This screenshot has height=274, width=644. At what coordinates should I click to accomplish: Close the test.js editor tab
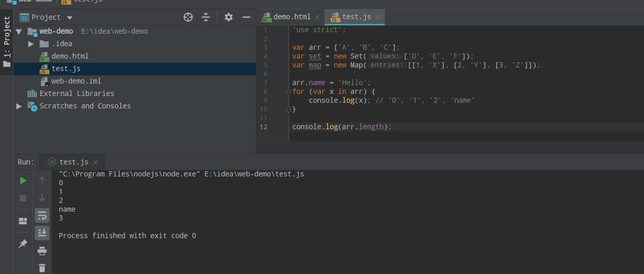click(378, 17)
